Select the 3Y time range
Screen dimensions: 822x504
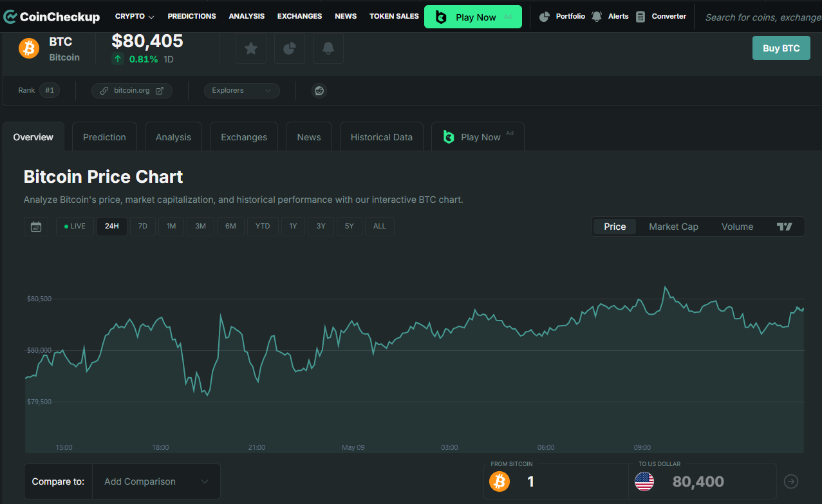pyautogui.click(x=321, y=227)
